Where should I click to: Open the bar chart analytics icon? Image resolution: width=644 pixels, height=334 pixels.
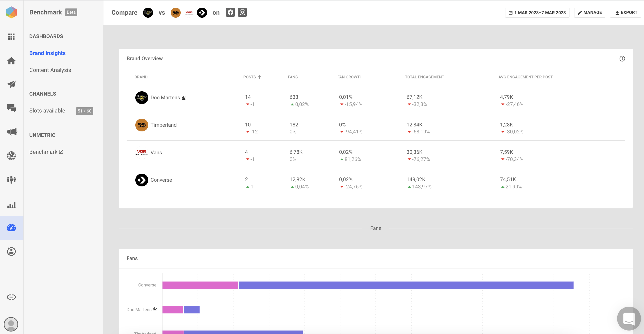(11, 205)
